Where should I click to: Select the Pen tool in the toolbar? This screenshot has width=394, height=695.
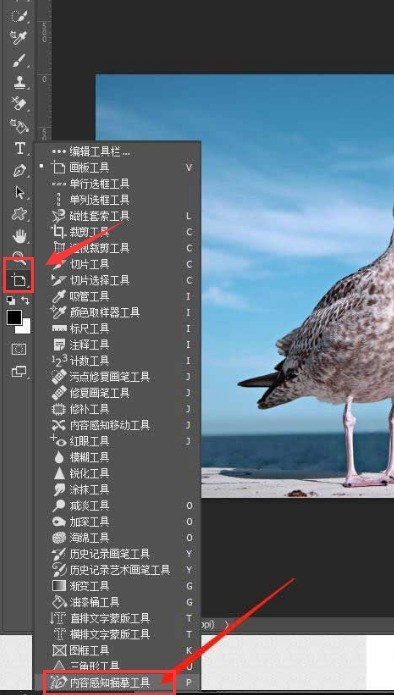point(19,171)
